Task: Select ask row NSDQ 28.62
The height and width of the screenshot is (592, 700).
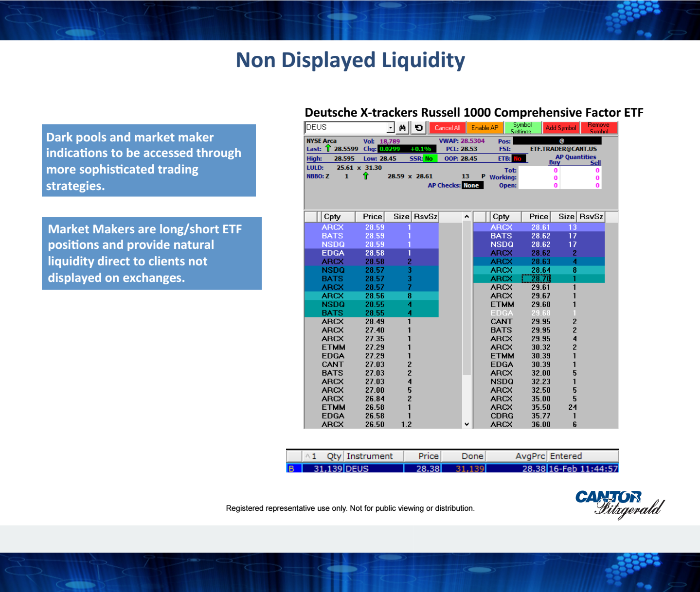Action: click(539, 244)
